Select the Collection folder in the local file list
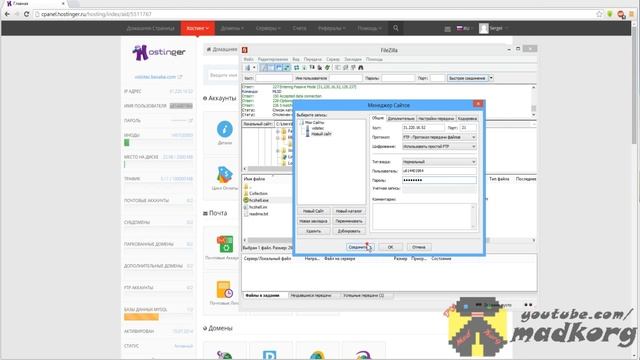Image resolution: width=640 pixels, height=360 pixels. (258, 193)
